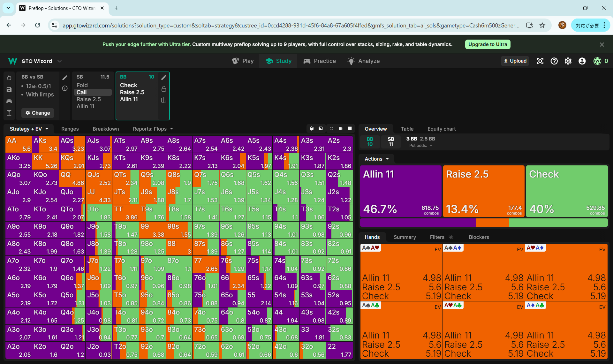Screen dimensions: 613x364
Task: Click the gamepad practice icon in sidebar
Action: coord(9,101)
